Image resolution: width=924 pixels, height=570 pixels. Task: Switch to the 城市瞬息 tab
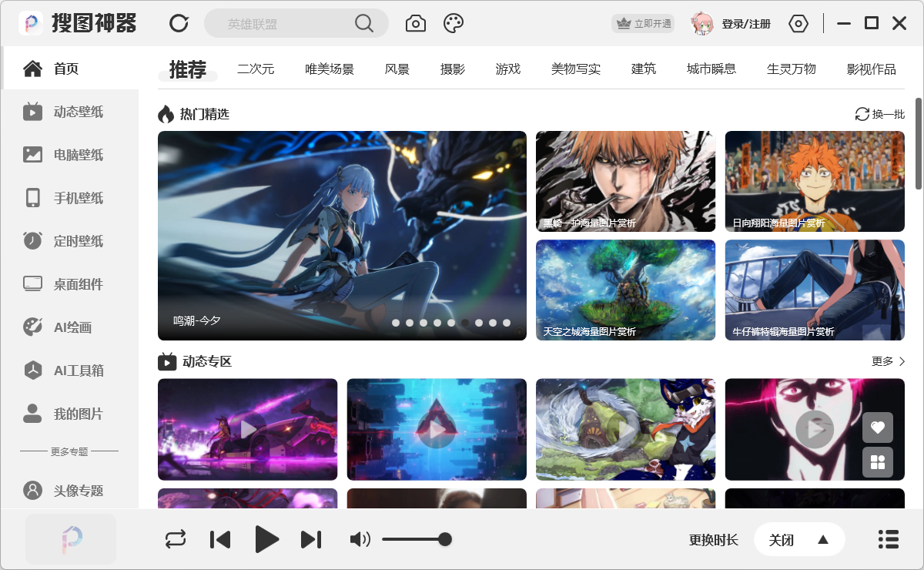tap(711, 69)
